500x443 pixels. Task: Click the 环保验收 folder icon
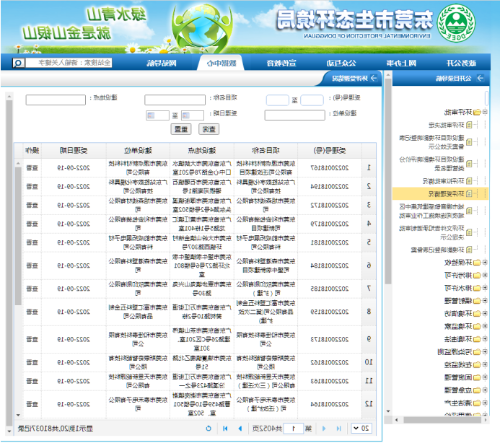[x=477, y=263]
